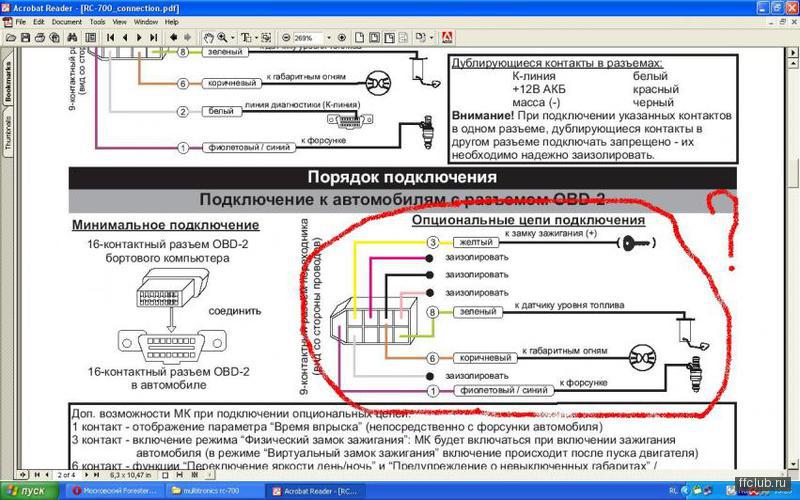Click the zoom out minus button
The height and width of the screenshot is (500, 800).
286,38
